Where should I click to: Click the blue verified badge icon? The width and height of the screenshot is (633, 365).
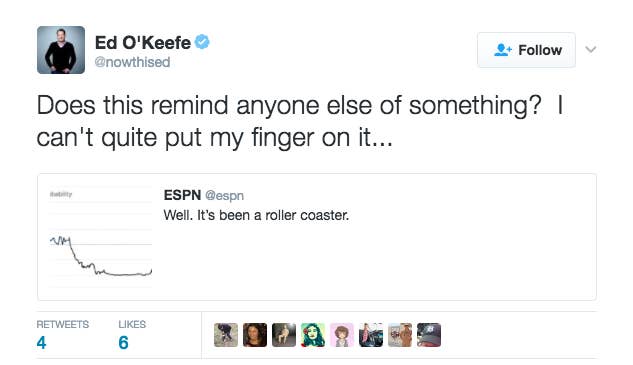(202, 42)
